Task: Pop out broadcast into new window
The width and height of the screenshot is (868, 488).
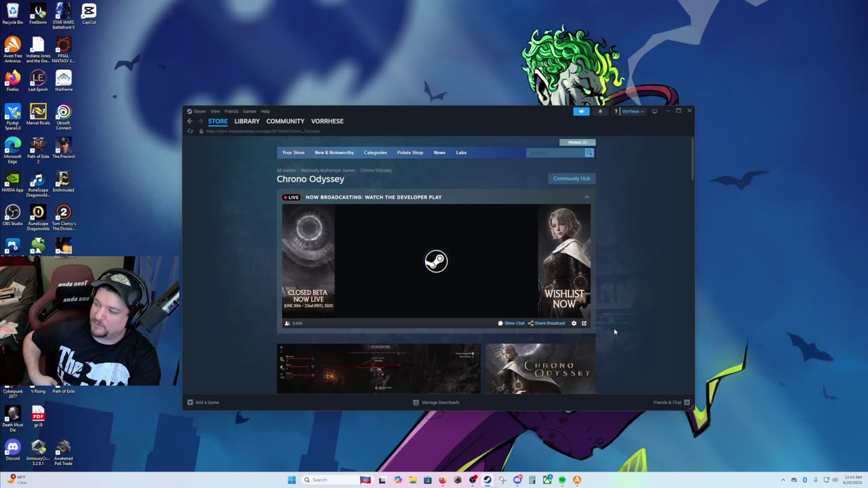Action: (x=584, y=323)
